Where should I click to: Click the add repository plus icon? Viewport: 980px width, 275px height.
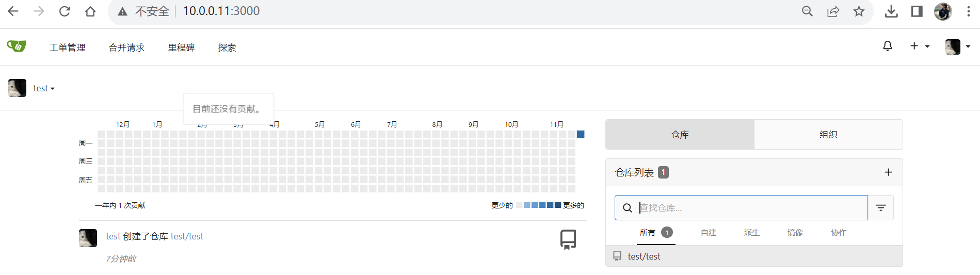point(888,172)
